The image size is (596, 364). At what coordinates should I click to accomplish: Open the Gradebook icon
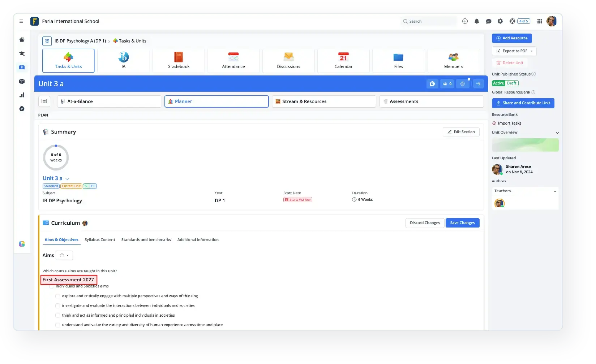click(178, 57)
